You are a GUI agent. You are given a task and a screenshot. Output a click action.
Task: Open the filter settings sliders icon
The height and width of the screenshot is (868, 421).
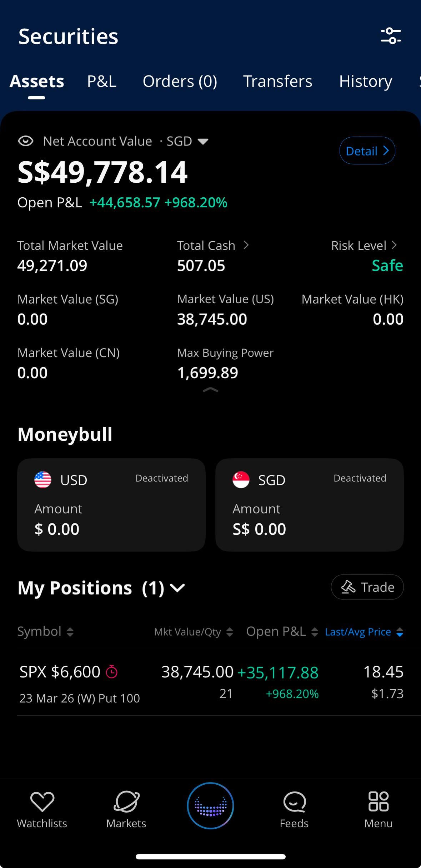click(x=391, y=36)
